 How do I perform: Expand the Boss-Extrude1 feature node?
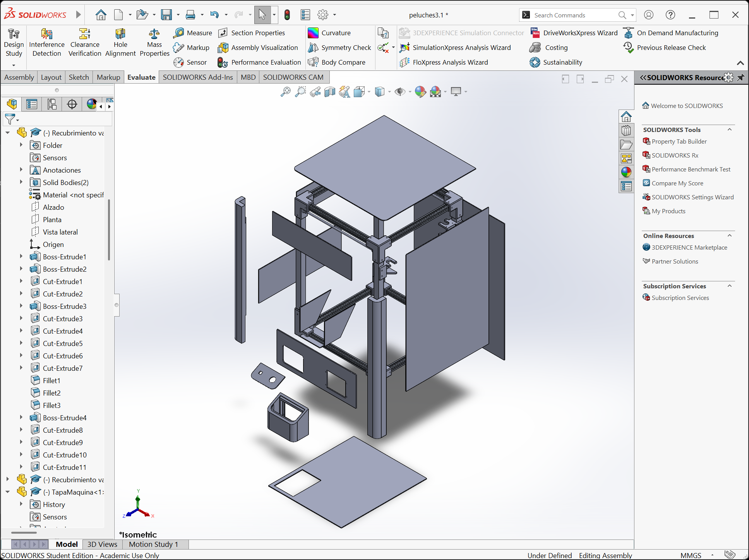[x=21, y=256]
